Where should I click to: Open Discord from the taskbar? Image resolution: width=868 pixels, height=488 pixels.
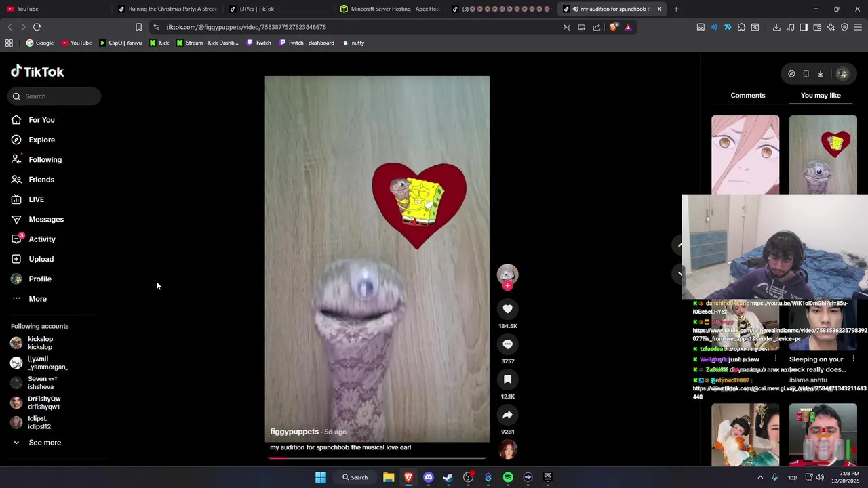tap(428, 477)
